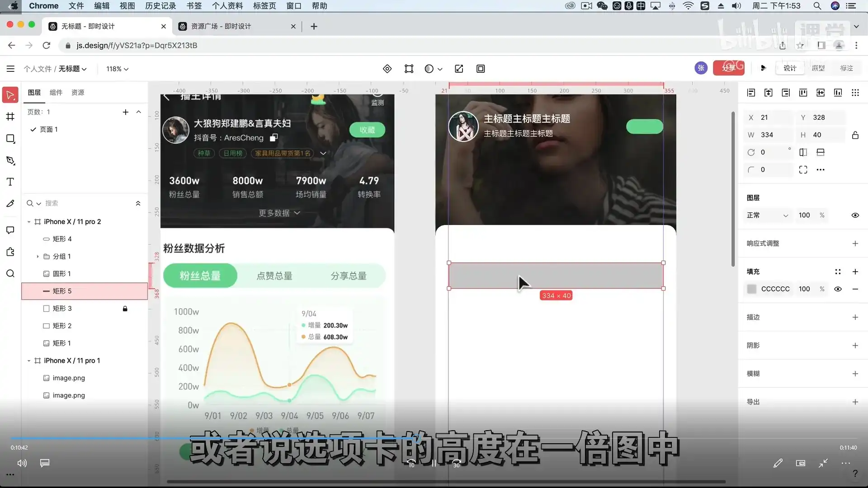Select the 矩形 4 layer in the layers list
868x488 pixels.
click(63, 239)
